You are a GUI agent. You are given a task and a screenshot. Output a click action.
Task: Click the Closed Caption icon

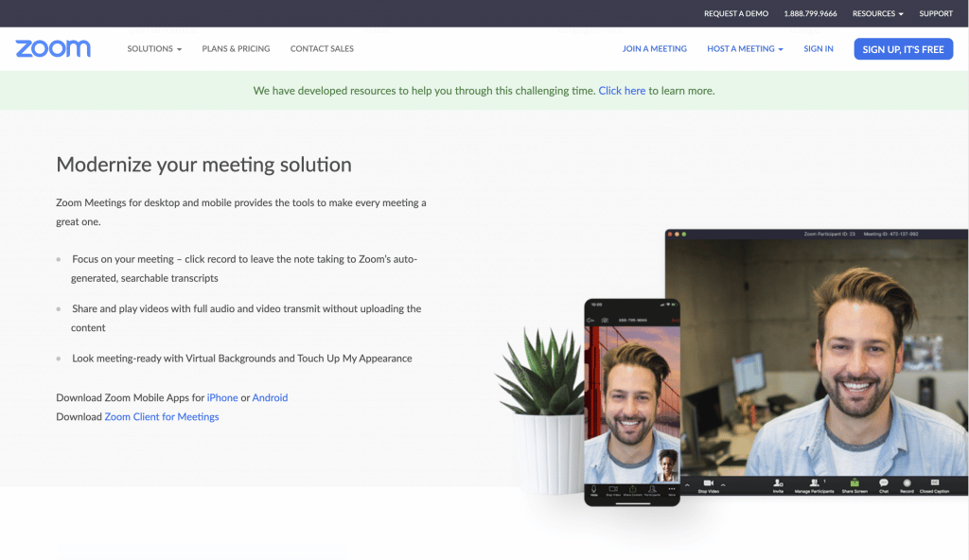pyautogui.click(x=934, y=482)
